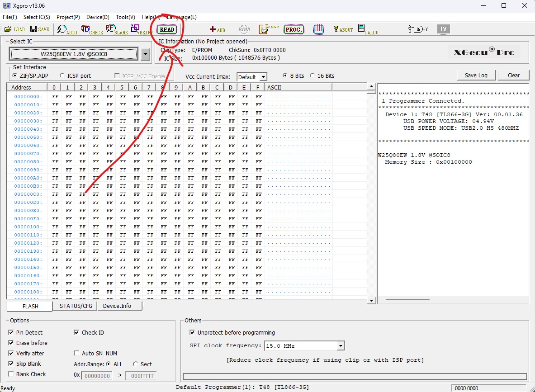535x392 pixels.
Task: Run the AUTO detect toolbar icon
Action: [66, 30]
